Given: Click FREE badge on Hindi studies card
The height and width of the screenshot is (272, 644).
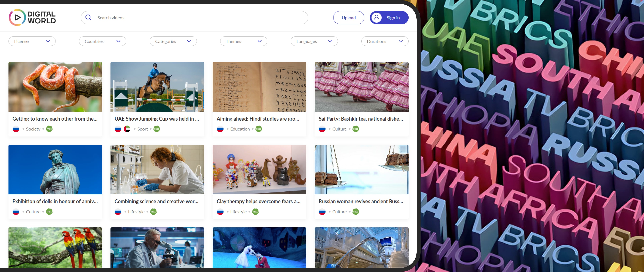Looking at the screenshot, I should click(259, 129).
